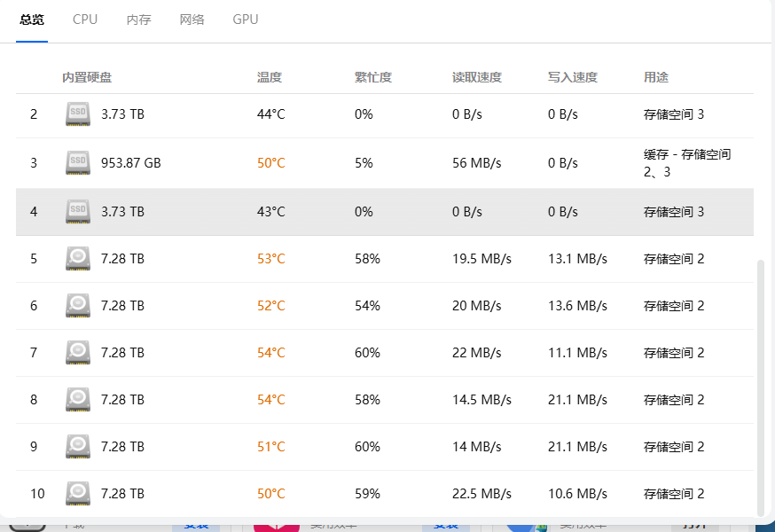Image resolution: width=775 pixels, height=532 pixels.
Task: Click the hard drive icon for disk 8
Action: tap(78, 400)
